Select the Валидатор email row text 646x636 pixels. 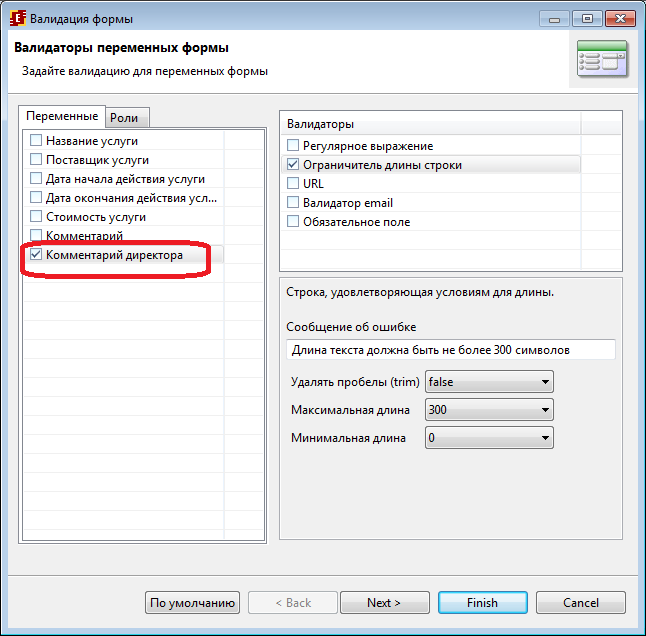pos(348,203)
